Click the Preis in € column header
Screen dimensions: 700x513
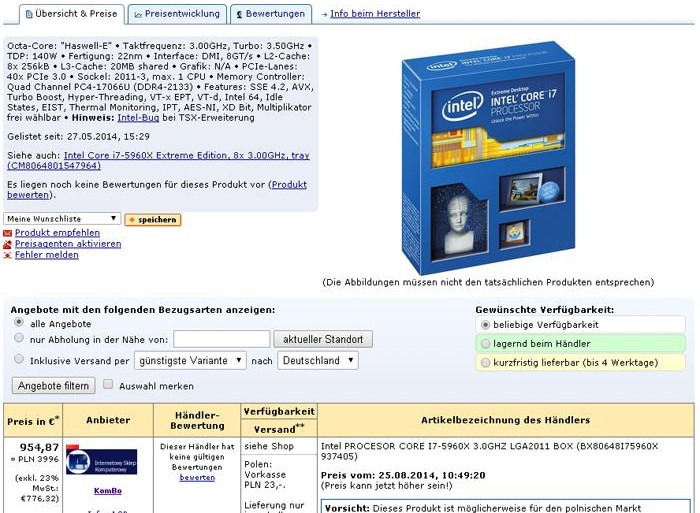coord(33,421)
